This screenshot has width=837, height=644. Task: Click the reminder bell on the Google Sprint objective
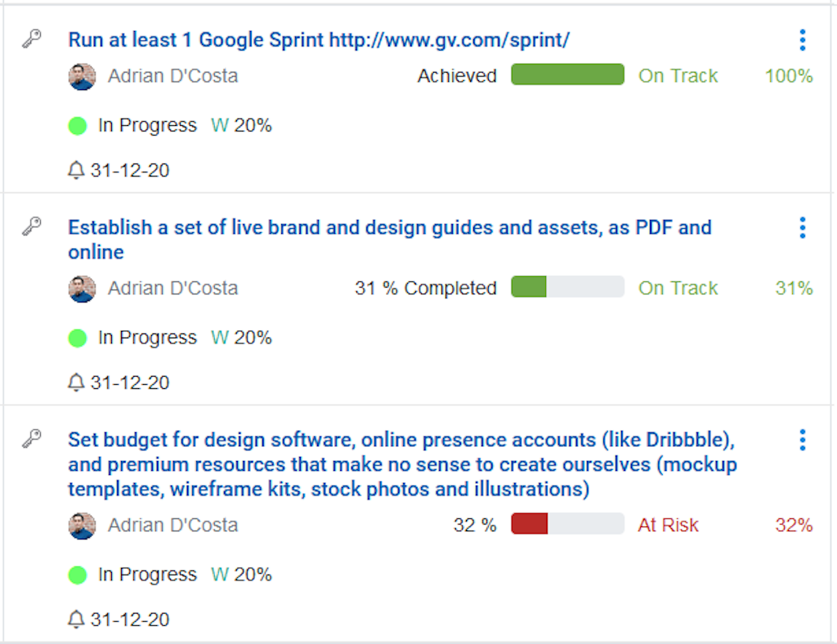pyautogui.click(x=75, y=170)
